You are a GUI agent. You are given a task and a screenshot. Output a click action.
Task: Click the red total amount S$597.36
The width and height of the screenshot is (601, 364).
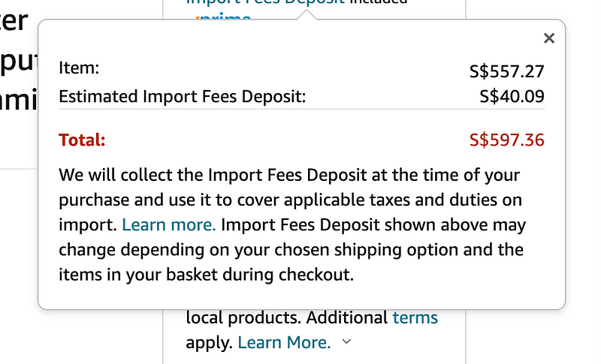coord(506,140)
